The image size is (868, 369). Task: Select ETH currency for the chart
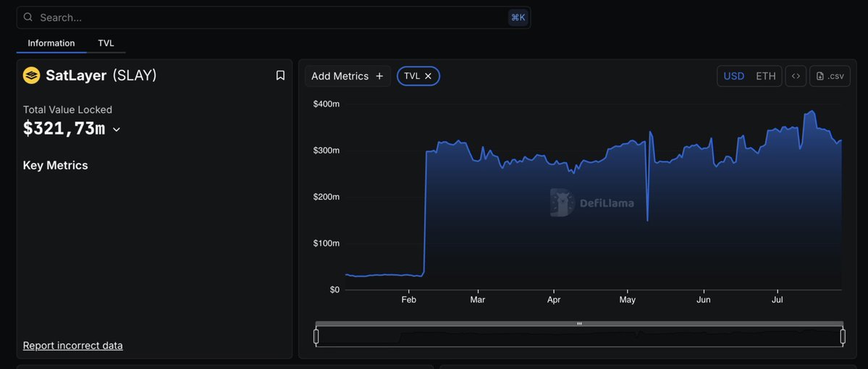pyautogui.click(x=766, y=77)
